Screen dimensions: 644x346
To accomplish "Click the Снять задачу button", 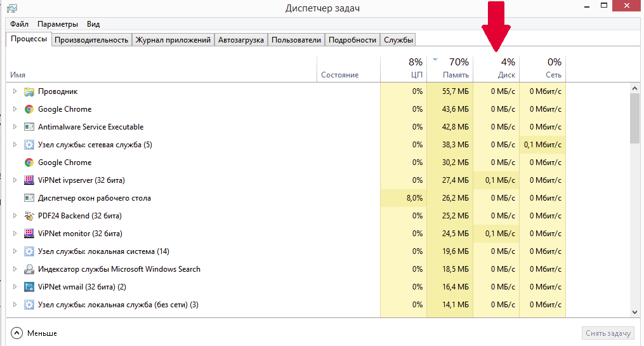I will point(608,333).
